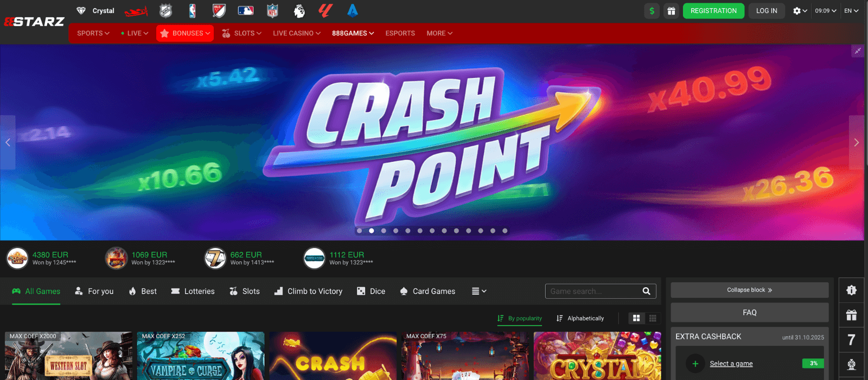Viewport: 868px width, 380px height.
Task: Open the red airplane crash game icon
Action: coord(136,11)
